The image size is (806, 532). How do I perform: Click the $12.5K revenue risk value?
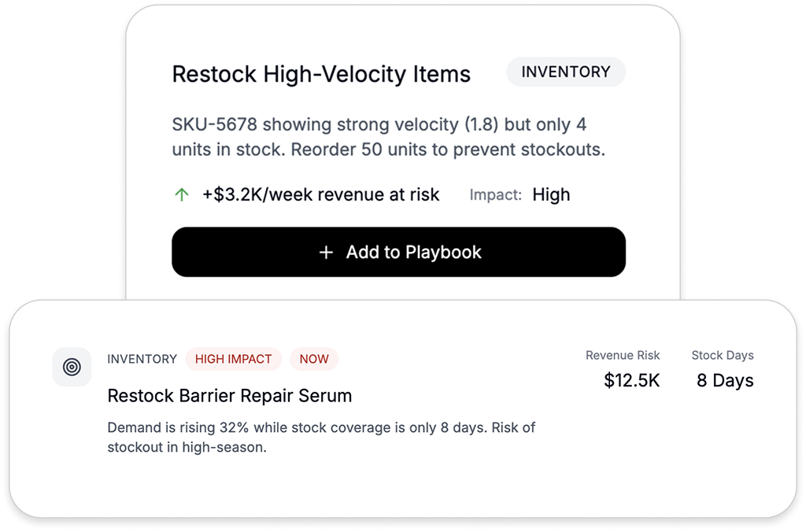[x=631, y=381]
